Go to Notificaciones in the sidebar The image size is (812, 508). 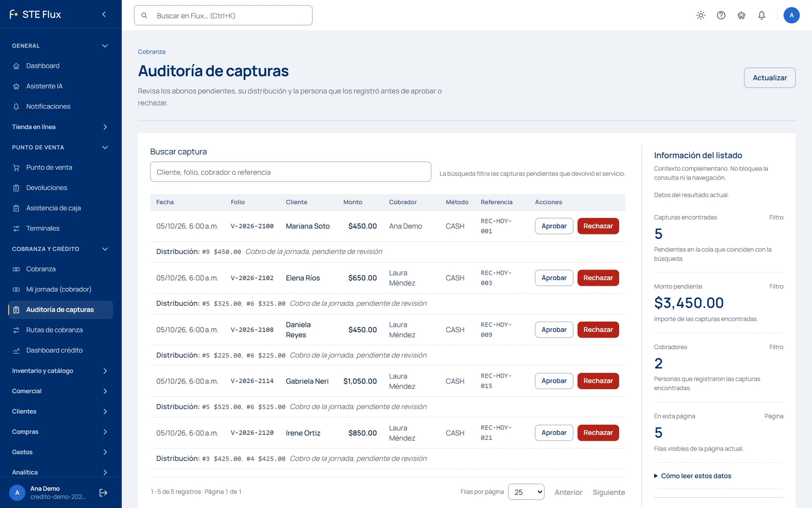coord(61,106)
